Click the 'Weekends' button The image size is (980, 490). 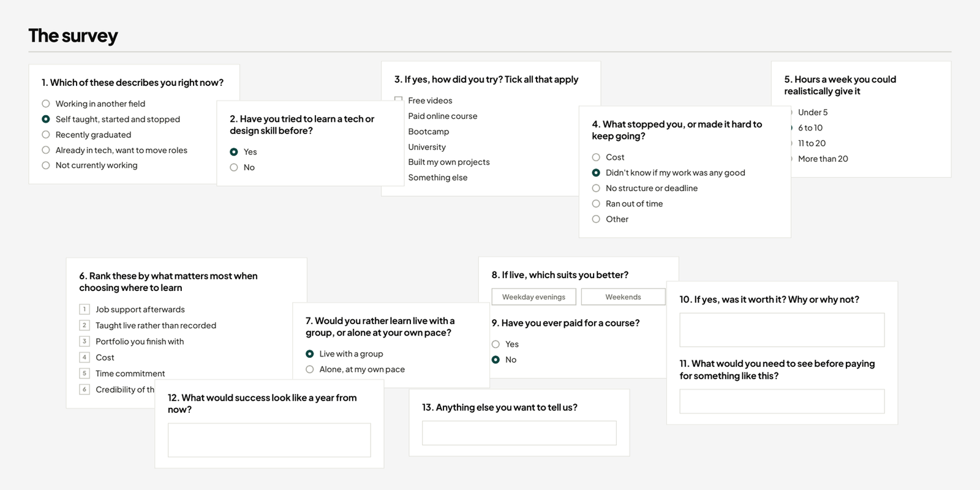623,297
